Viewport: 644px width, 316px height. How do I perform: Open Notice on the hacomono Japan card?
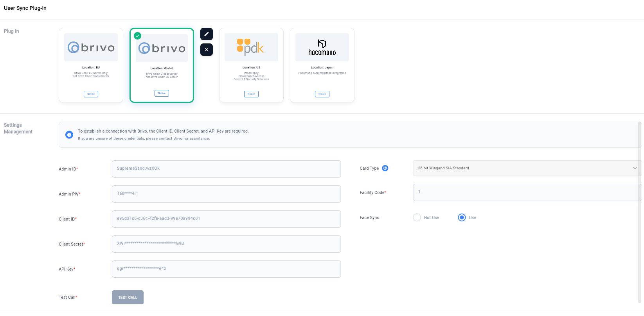pyautogui.click(x=322, y=94)
